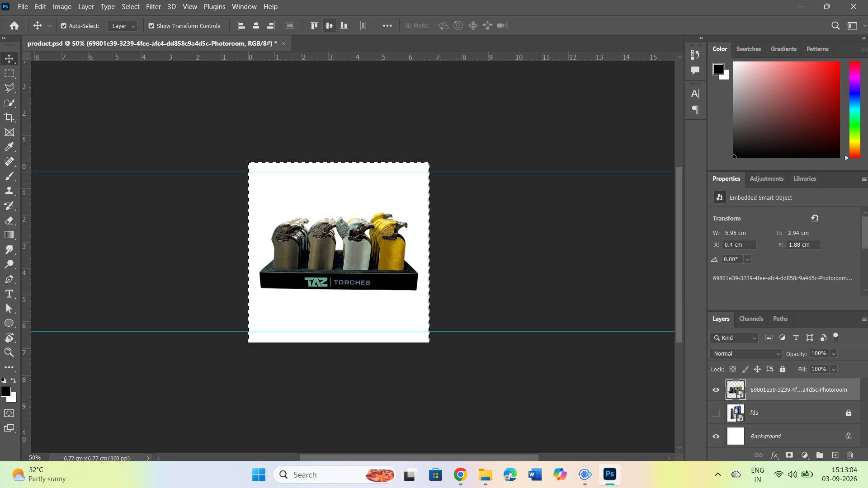The width and height of the screenshot is (868, 488).
Task: Expand the Opacity dropdown arrow
Action: tap(834, 354)
